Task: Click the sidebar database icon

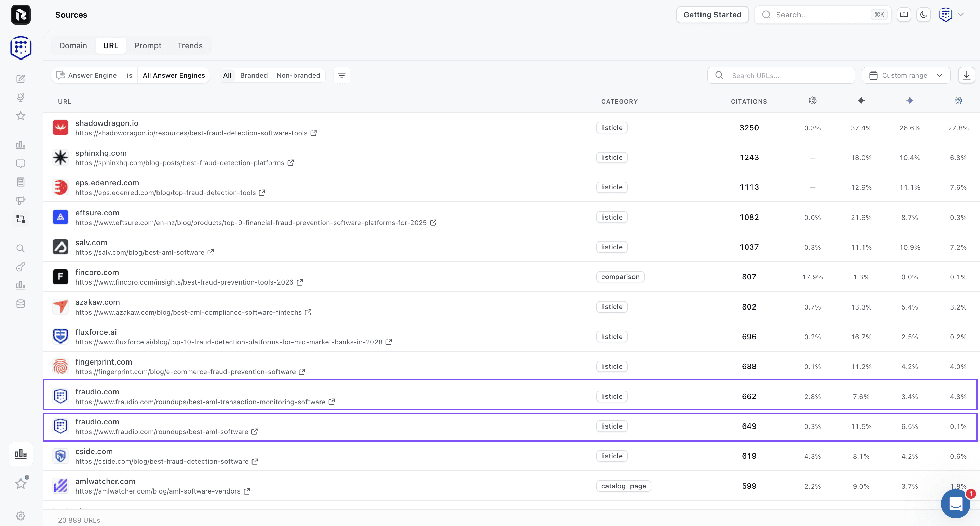Action: tap(21, 304)
